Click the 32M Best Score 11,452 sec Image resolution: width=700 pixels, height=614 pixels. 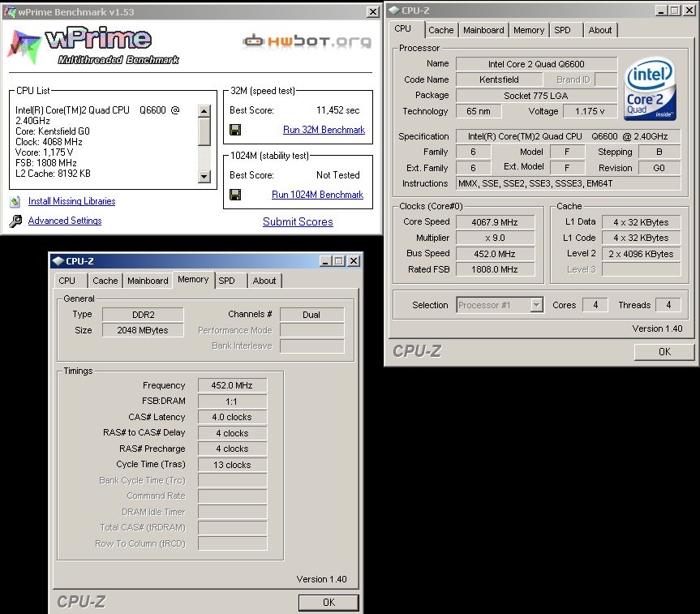point(338,110)
